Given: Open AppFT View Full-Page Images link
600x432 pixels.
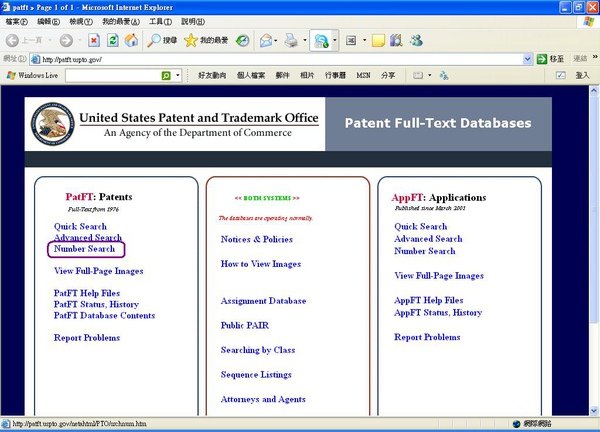Looking at the screenshot, I should coord(439,276).
